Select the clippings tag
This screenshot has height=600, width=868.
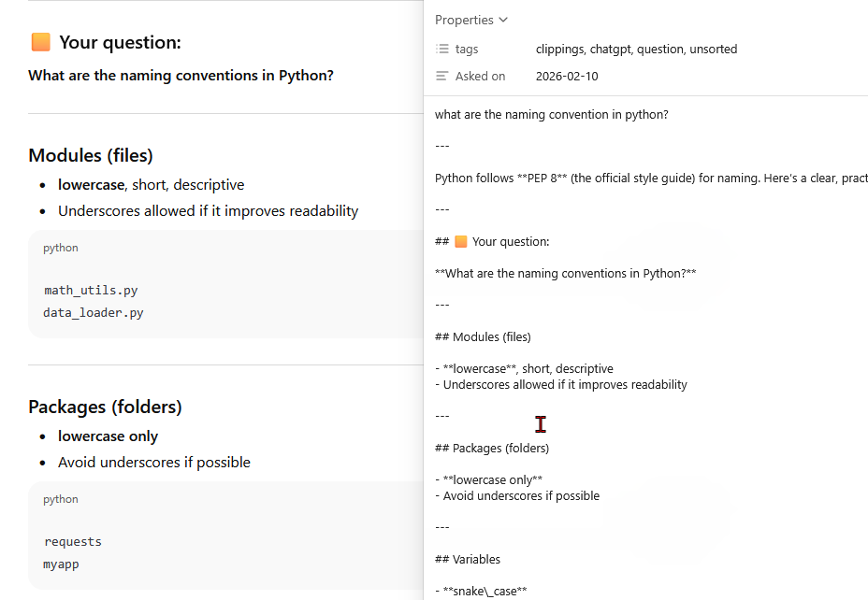click(559, 49)
